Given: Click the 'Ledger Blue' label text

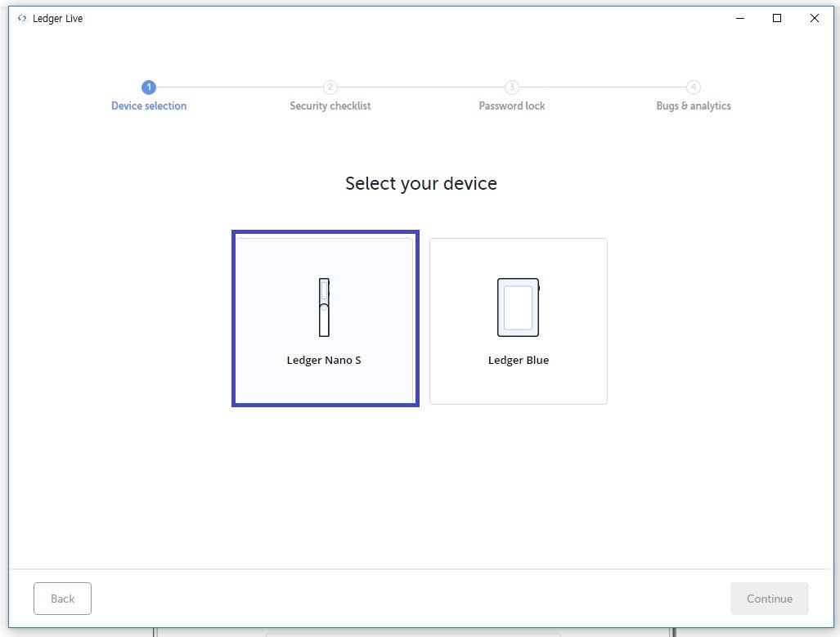Looking at the screenshot, I should point(518,360).
